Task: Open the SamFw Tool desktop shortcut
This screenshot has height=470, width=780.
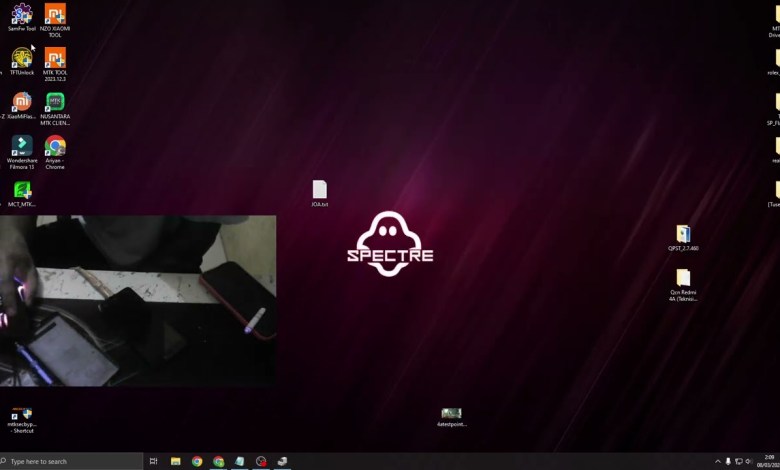Action: click(x=22, y=15)
